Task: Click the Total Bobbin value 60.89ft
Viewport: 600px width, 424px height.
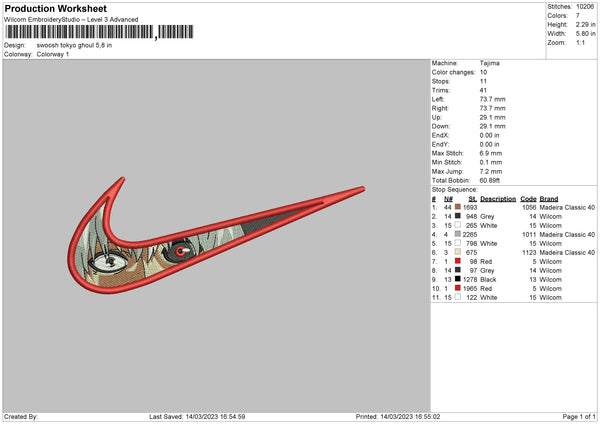Action: click(490, 180)
